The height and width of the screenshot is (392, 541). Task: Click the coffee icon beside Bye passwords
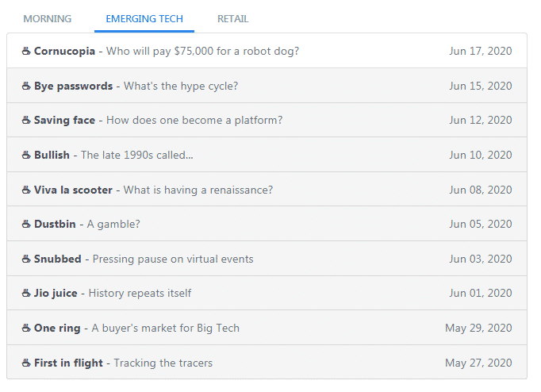[x=26, y=86]
